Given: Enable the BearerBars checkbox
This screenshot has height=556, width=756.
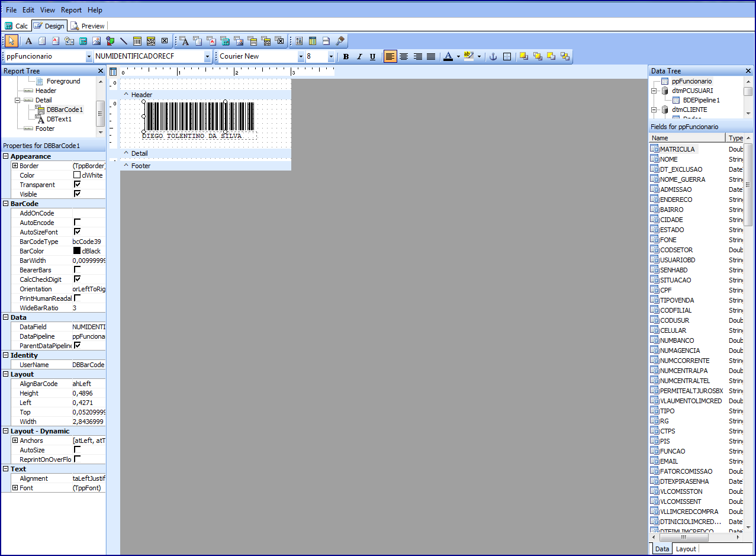Looking at the screenshot, I should coord(77,269).
